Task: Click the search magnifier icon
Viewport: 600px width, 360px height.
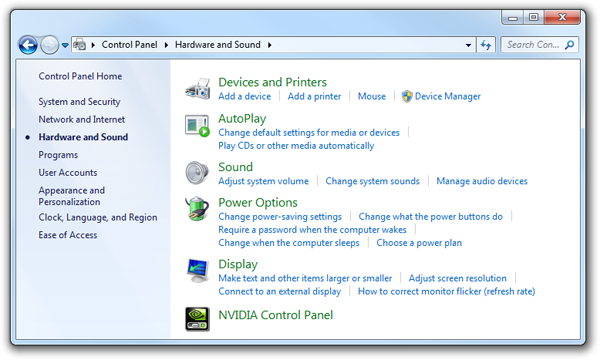Action: click(x=569, y=45)
